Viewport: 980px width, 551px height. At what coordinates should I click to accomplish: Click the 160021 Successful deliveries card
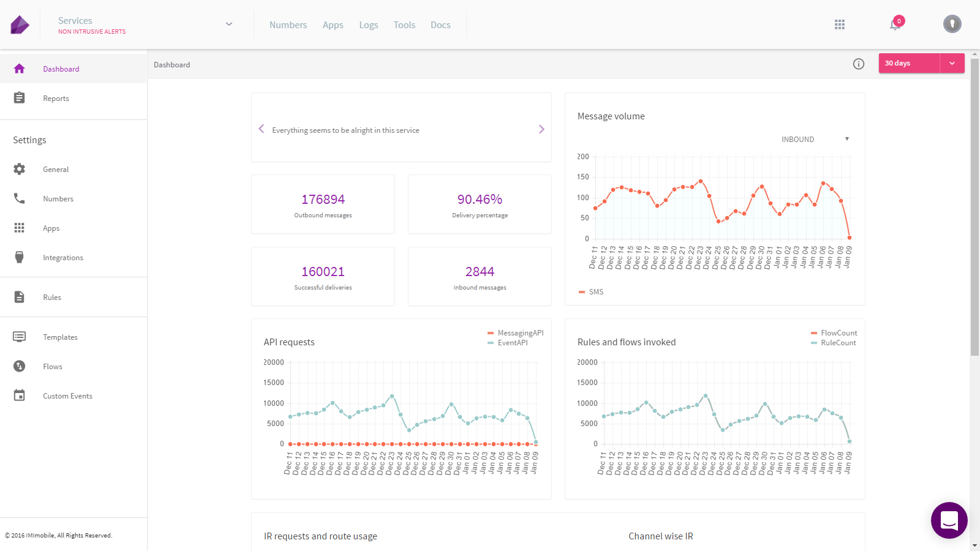point(323,276)
